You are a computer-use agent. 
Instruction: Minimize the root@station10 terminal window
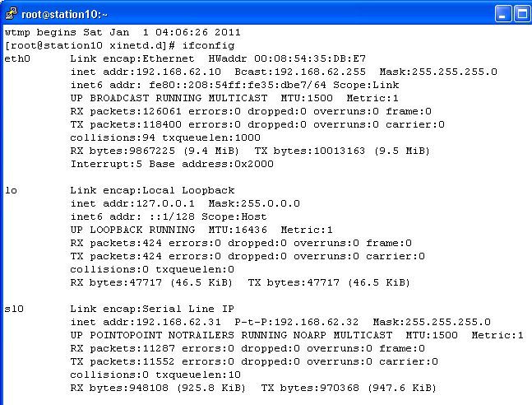[x=503, y=14]
